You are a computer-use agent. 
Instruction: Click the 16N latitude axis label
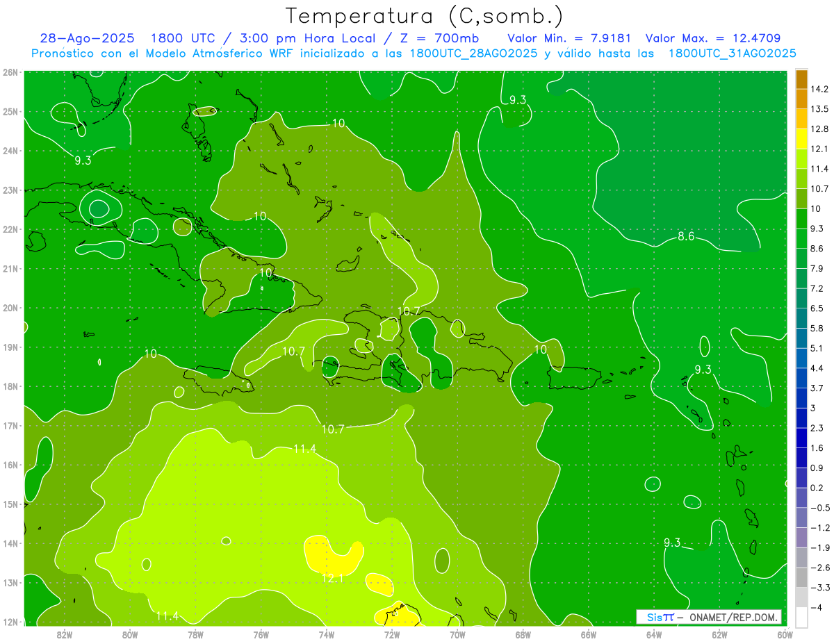point(10,465)
